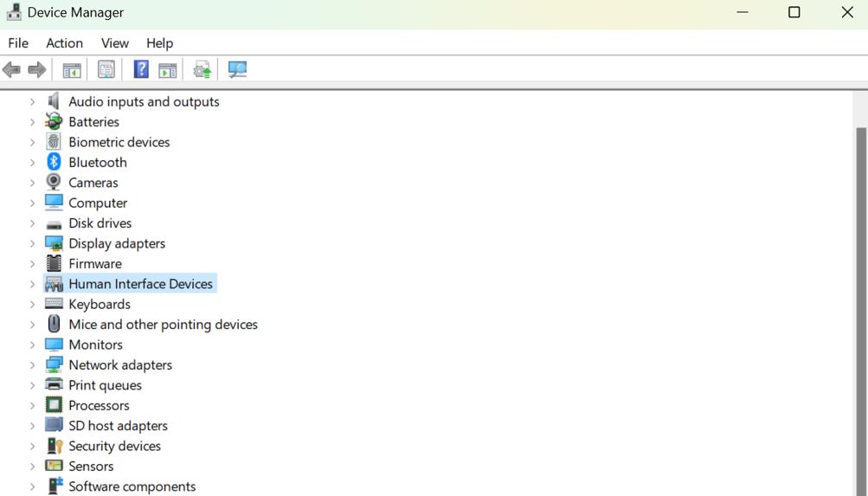Expand the Batteries node chevron
The height and width of the screenshot is (496, 868).
(33, 122)
